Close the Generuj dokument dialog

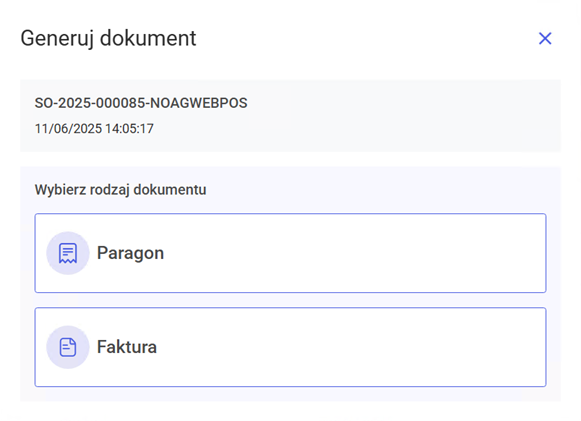(545, 38)
